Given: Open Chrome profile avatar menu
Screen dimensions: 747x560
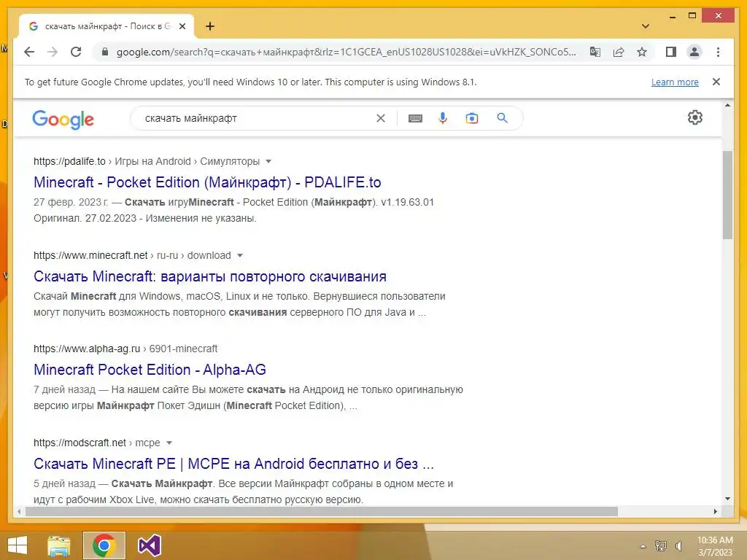Looking at the screenshot, I should point(694,52).
